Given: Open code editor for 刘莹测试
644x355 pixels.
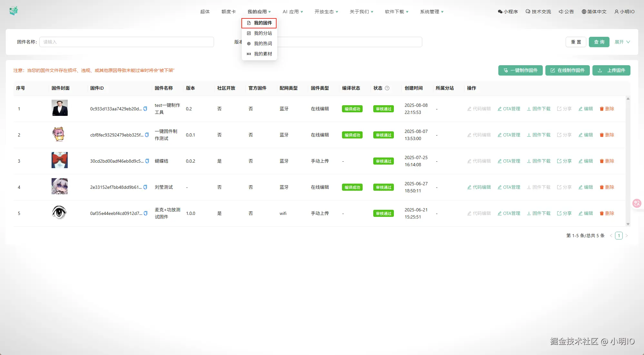Looking at the screenshot, I should coord(479,187).
